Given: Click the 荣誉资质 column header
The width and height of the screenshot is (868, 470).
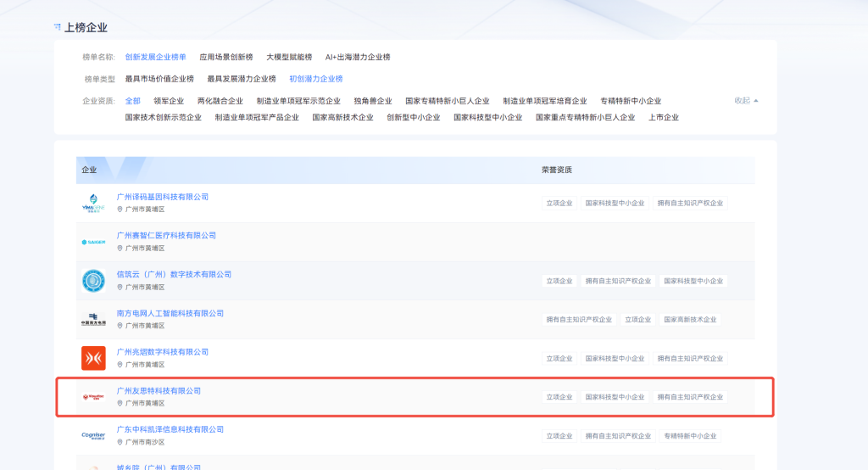Looking at the screenshot, I should click(x=556, y=171).
